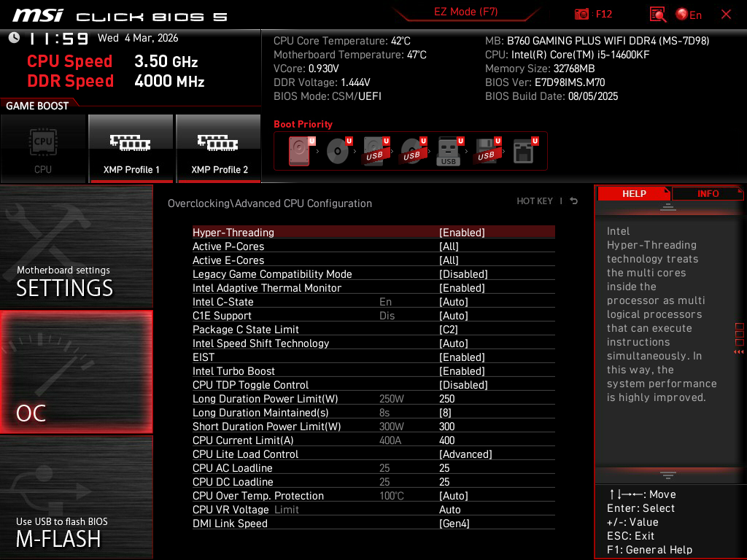
Task: Click the CPU Speed 3.50 GHz readout
Action: 112,61
